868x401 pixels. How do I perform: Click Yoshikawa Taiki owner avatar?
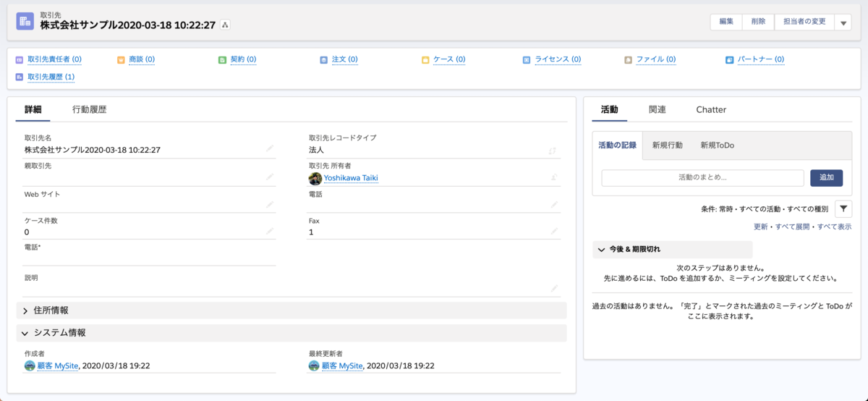click(x=315, y=178)
